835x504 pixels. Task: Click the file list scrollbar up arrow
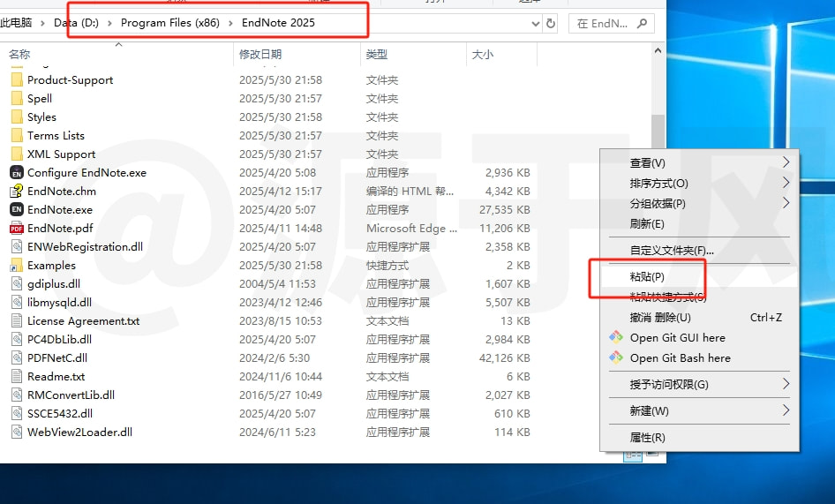point(658,51)
